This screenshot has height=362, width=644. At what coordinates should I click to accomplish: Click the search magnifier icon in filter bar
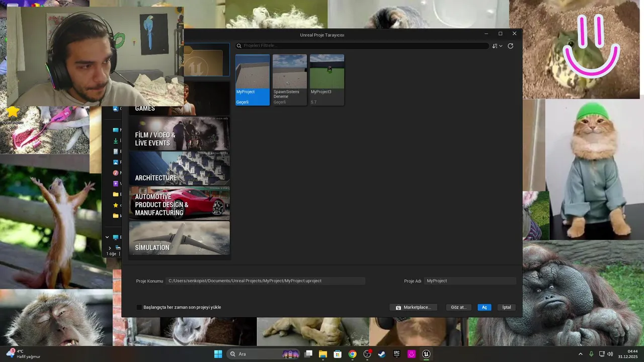(239, 46)
